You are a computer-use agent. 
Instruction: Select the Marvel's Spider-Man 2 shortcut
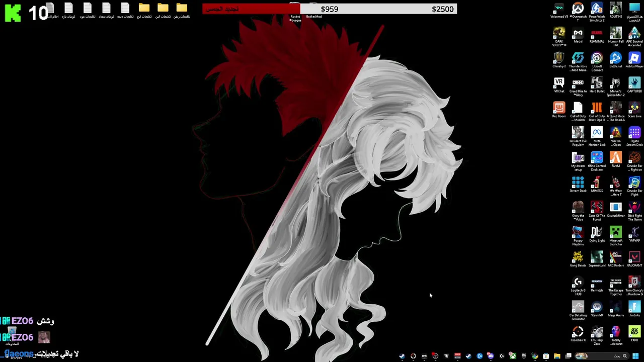tap(615, 86)
